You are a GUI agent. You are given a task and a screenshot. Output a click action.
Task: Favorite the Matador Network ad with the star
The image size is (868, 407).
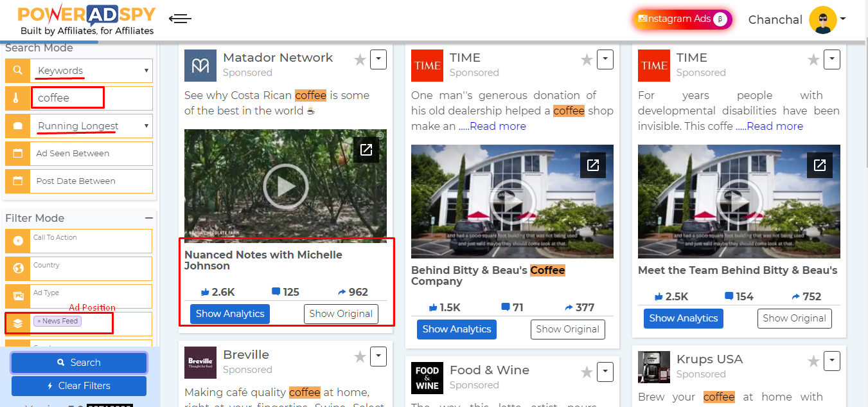(x=360, y=60)
